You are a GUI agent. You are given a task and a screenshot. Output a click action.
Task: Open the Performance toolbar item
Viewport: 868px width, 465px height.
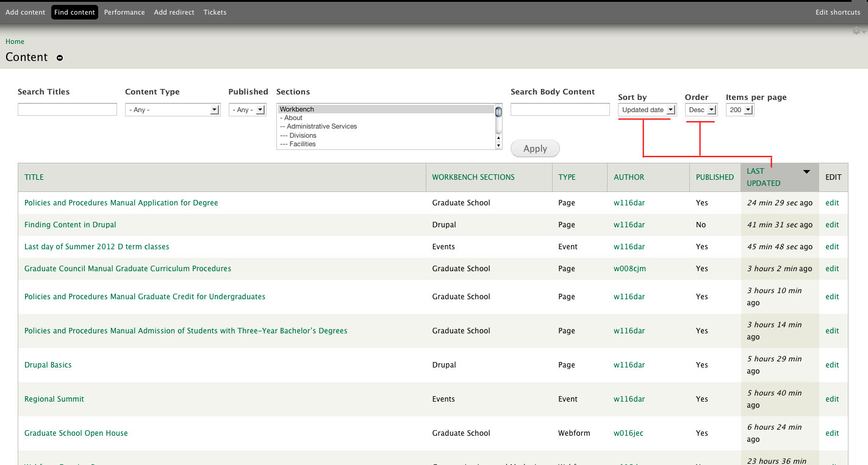click(x=124, y=12)
